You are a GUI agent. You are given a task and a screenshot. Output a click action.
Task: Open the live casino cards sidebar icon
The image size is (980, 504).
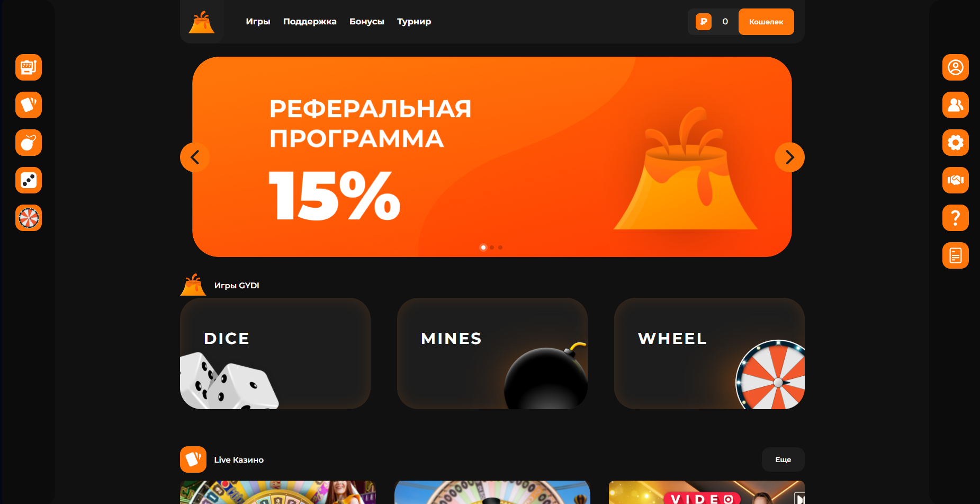(x=29, y=105)
